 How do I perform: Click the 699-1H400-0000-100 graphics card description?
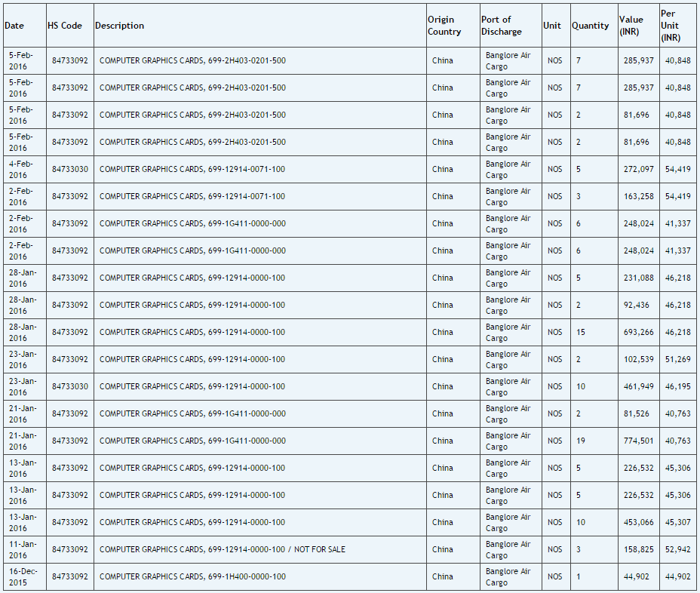[192, 576]
